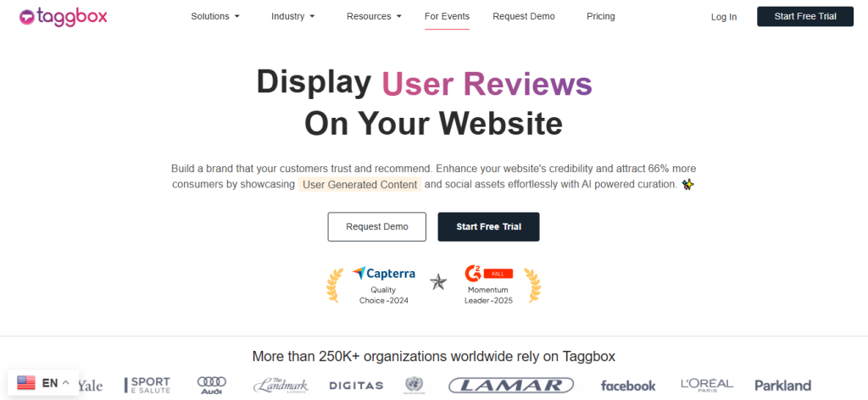Open the Pricing page
Image resolution: width=868 pixels, height=400 pixels.
click(601, 16)
